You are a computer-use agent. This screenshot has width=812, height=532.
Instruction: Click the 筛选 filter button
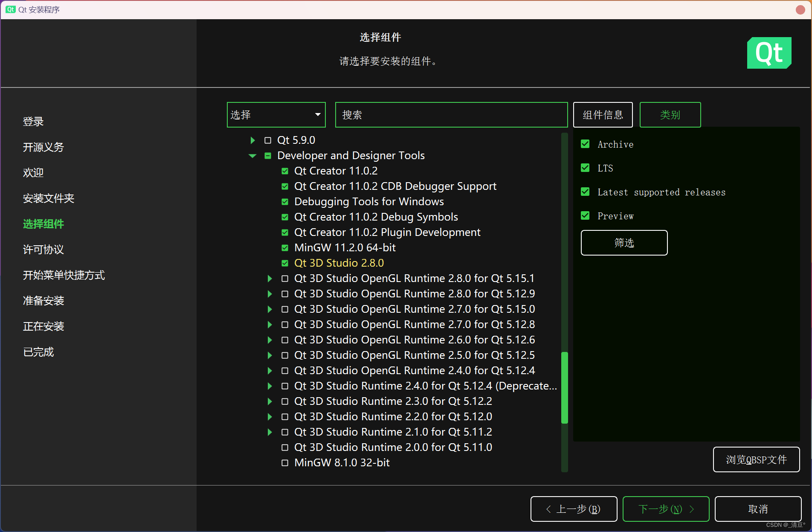[624, 243]
